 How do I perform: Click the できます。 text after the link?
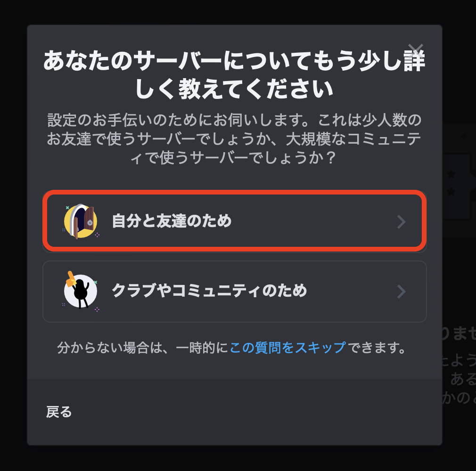pos(377,348)
